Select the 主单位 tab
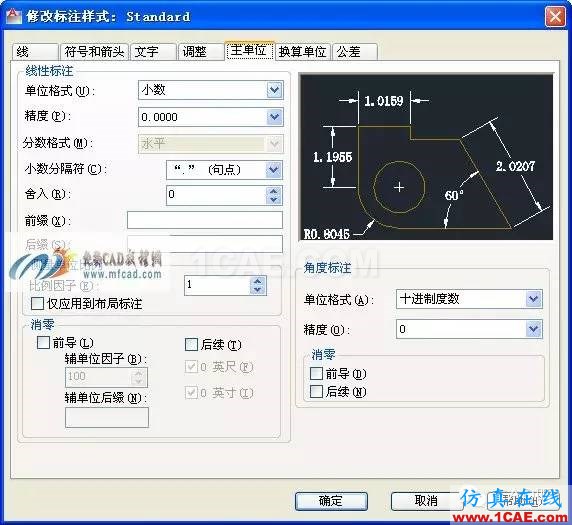 click(x=249, y=50)
